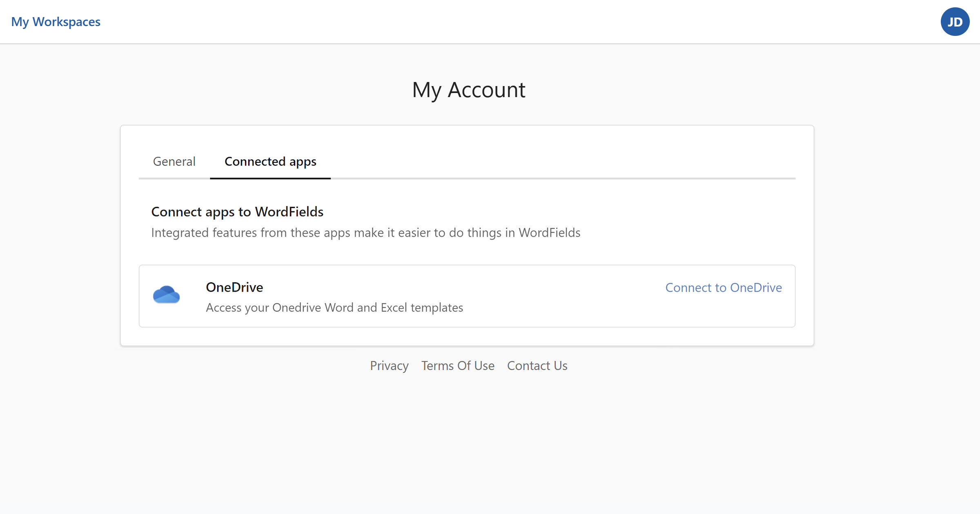
Task: Click the OneDrive cloud icon
Action: 166,295
